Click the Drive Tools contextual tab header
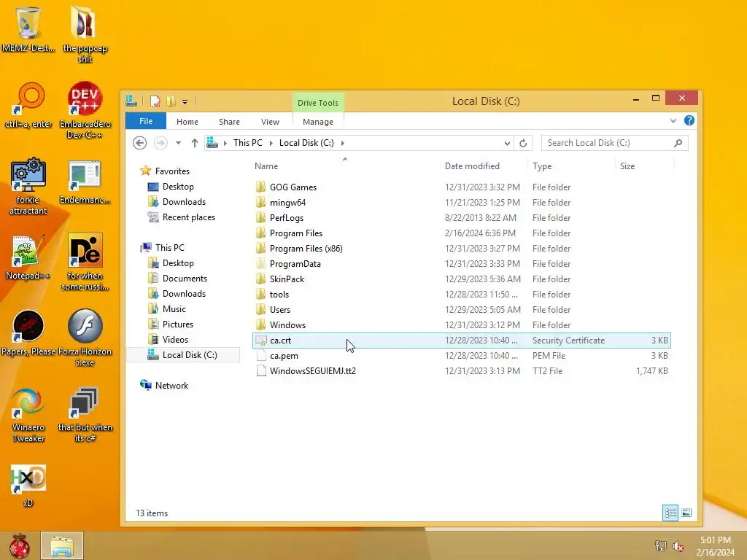This screenshot has width=747, height=560. (x=318, y=102)
